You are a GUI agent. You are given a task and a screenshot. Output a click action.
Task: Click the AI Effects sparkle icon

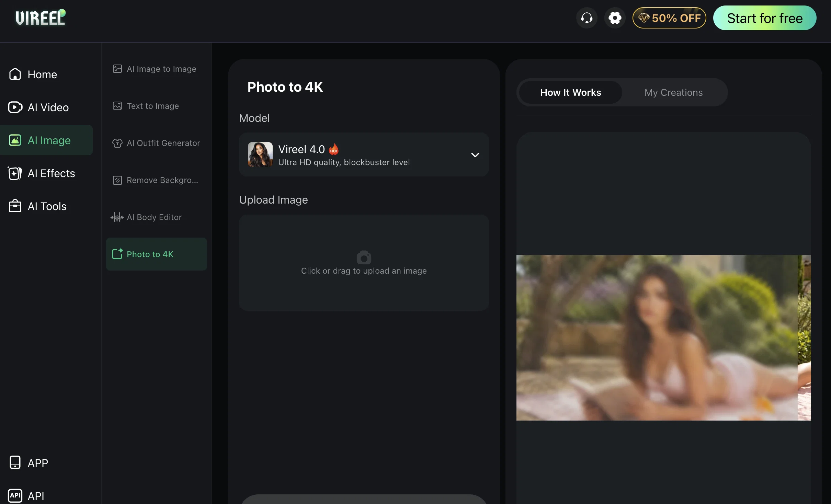15,173
